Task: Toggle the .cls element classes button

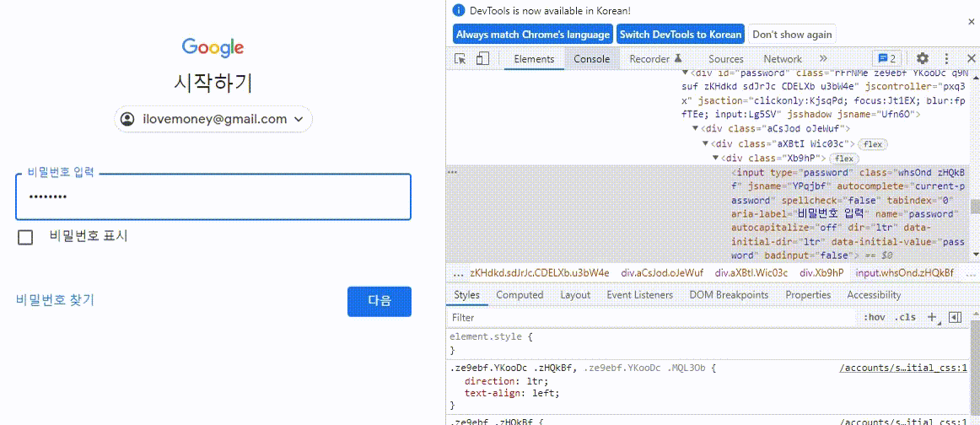Action: [905, 317]
